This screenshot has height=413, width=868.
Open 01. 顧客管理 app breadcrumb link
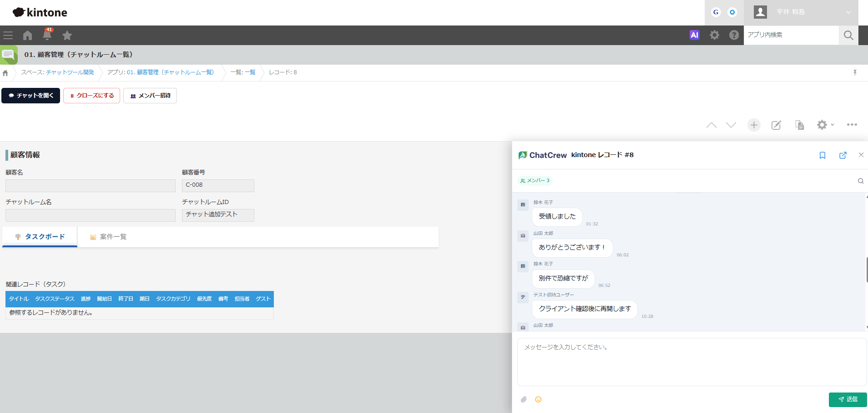[x=170, y=72]
